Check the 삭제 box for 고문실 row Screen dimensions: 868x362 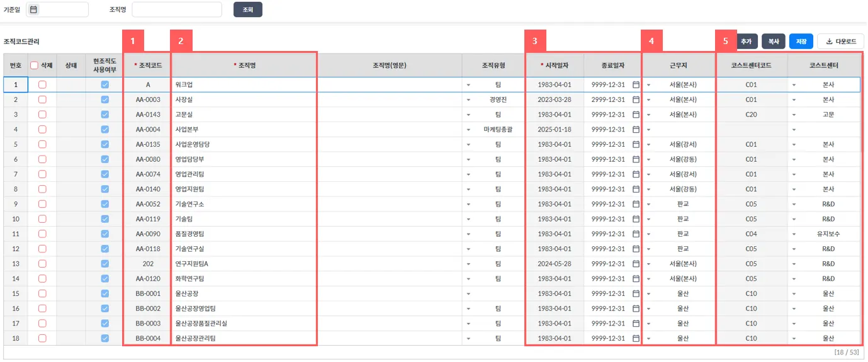tap(42, 115)
